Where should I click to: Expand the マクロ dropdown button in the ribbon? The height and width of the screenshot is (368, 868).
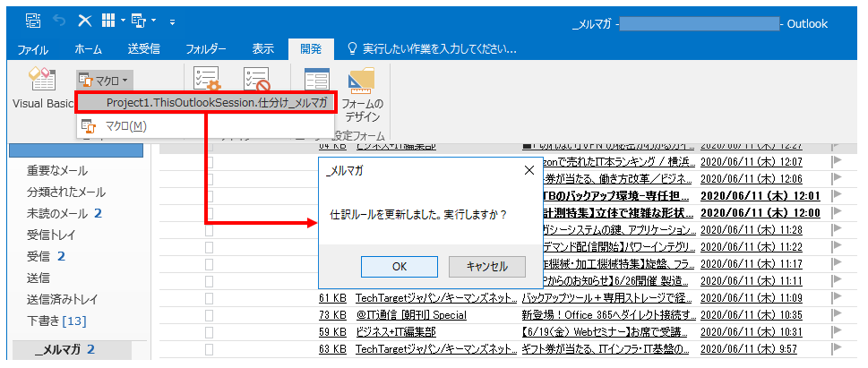tap(105, 80)
